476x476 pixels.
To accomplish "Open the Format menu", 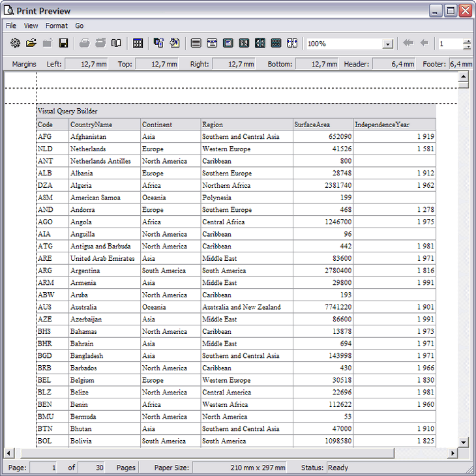I will click(x=56, y=26).
